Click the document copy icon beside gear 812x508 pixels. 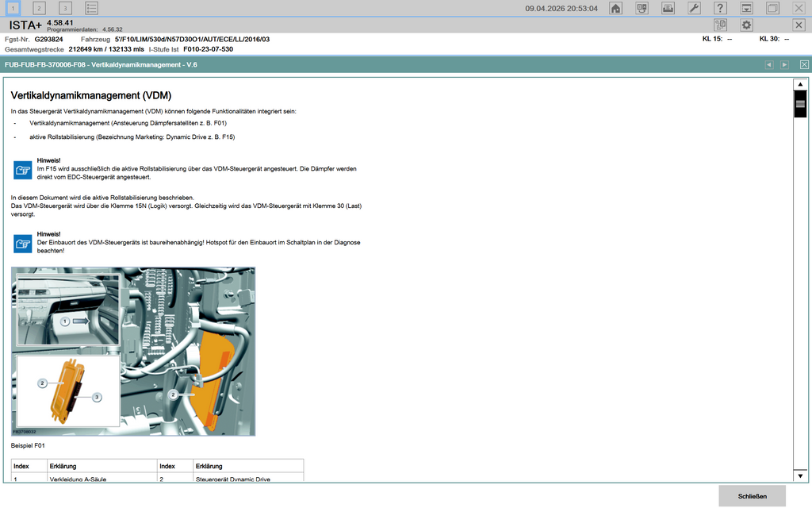click(720, 25)
